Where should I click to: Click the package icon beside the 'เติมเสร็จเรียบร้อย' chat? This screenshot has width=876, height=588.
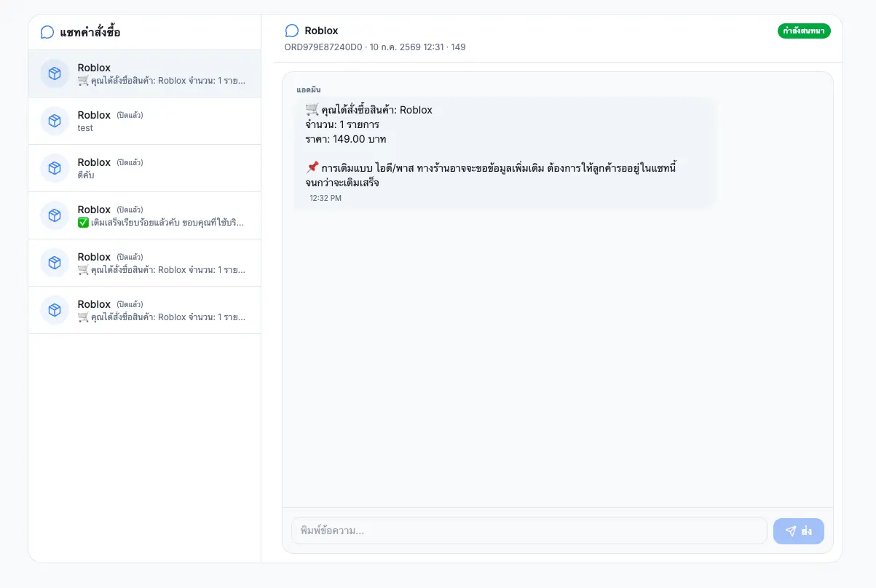(55, 215)
